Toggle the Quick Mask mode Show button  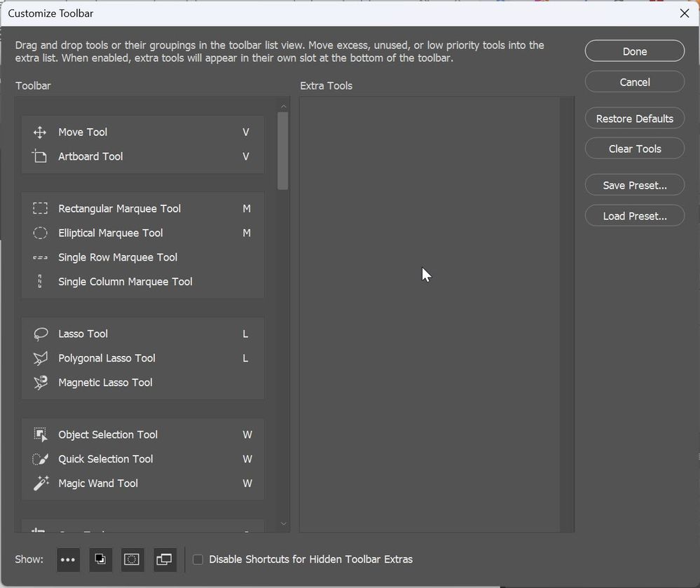(x=132, y=560)
